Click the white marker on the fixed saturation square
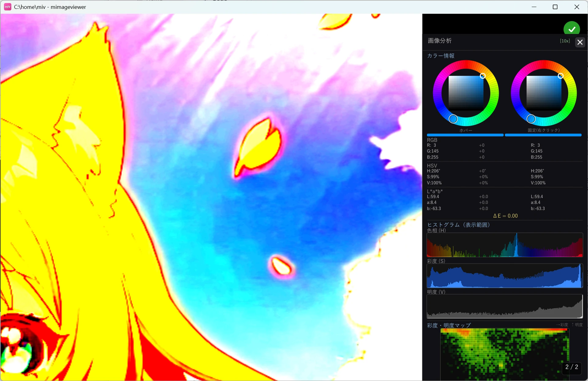The width and height of the screenshot is (588, 381). (560, 76)
